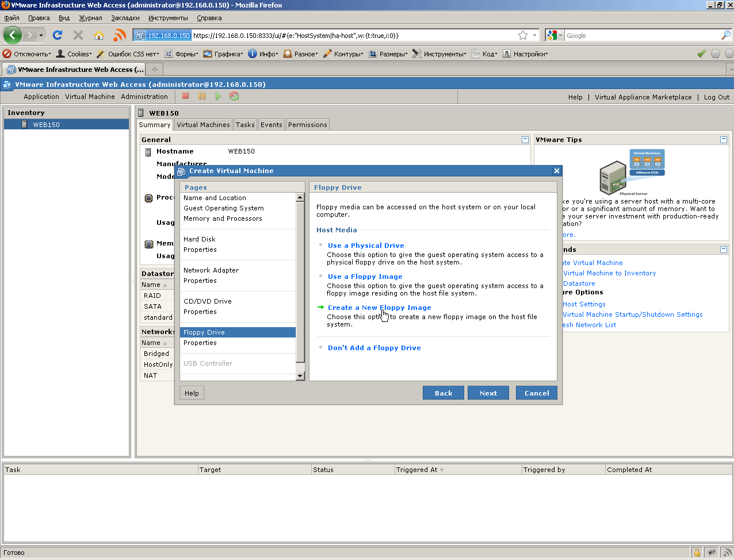The width and height of the screenshot is (734, 560).
Task: Click the open new tab button
Action: tap(154, 70)
